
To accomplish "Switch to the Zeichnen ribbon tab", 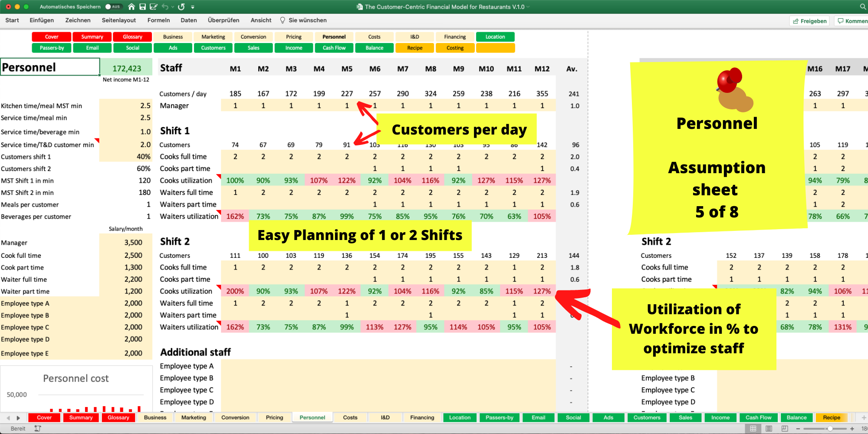I will pos(78,20).
